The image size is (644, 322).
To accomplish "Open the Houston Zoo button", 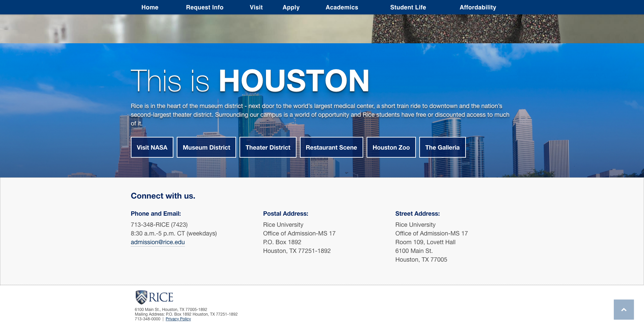I will tap(391, 147).
